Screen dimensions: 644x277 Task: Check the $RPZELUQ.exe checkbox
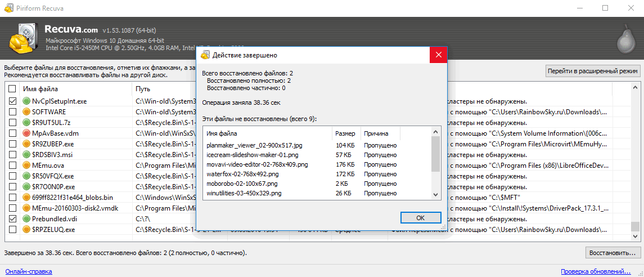click(12, 229)
